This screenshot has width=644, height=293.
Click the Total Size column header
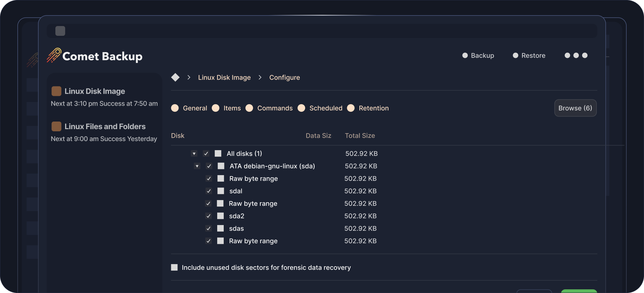tap(359, 136)
